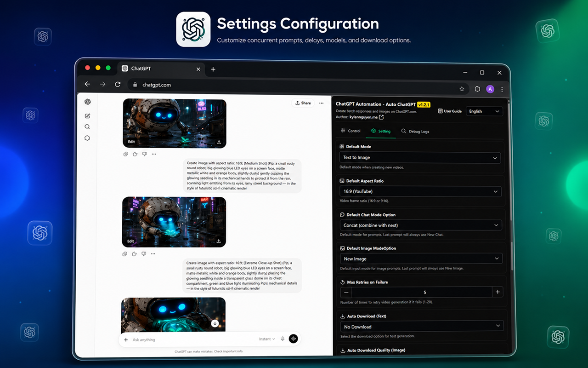Click the plus attach icon in the message box
This screenshot has height=368, width=588.
click(126, 339)
